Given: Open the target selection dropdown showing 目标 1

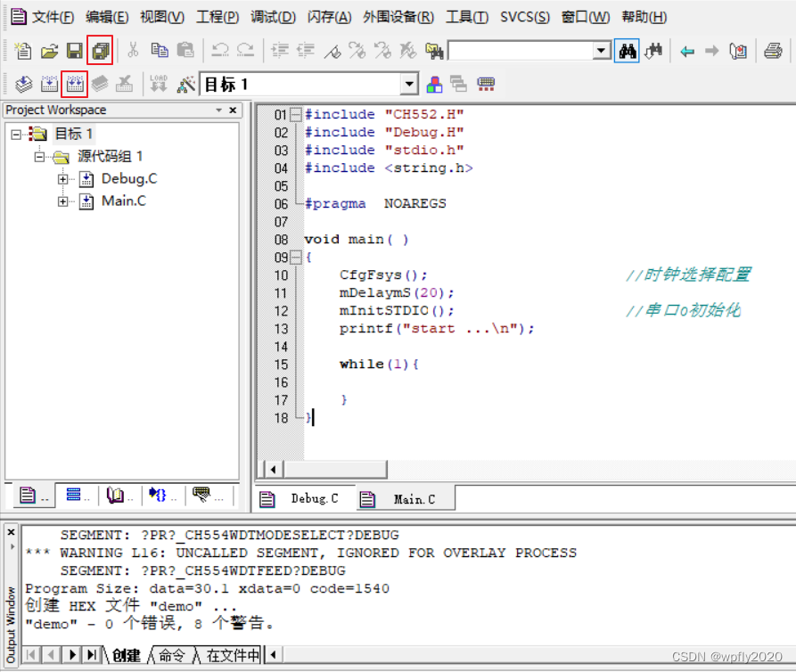Looking at the screenshot, I should 409,83.
